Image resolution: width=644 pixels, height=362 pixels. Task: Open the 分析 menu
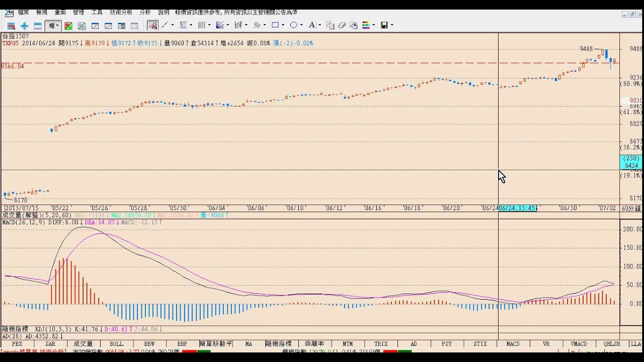point(145,12)
